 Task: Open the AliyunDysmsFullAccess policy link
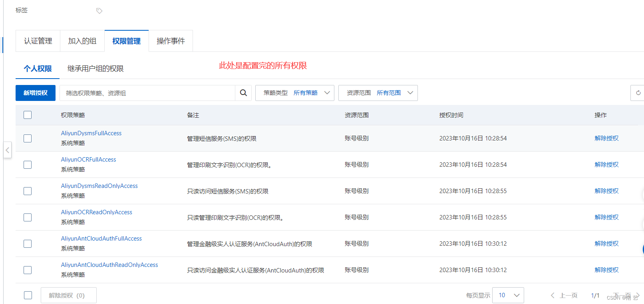(x=91, y=133)
